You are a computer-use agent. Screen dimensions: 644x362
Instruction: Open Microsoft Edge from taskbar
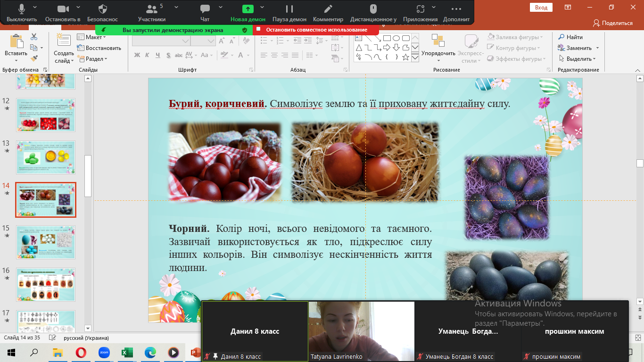(150, 352)
